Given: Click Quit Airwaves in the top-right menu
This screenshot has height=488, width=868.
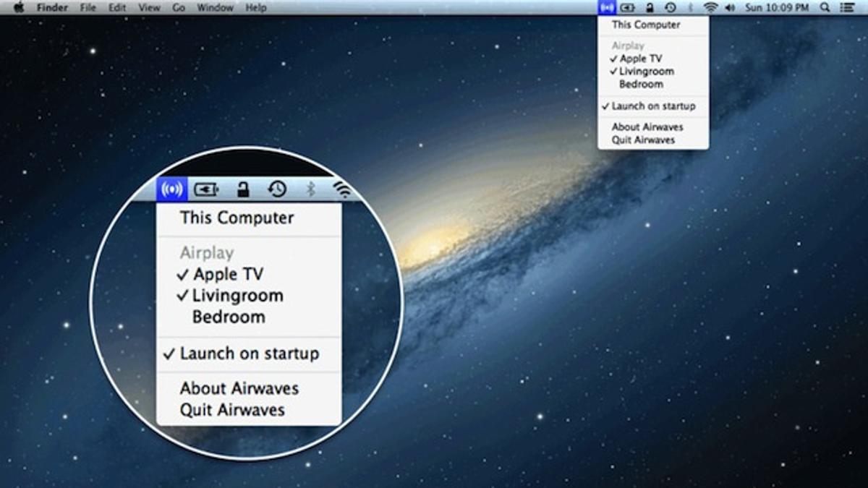Looking at the screenshot, I should tap(643, 140).
